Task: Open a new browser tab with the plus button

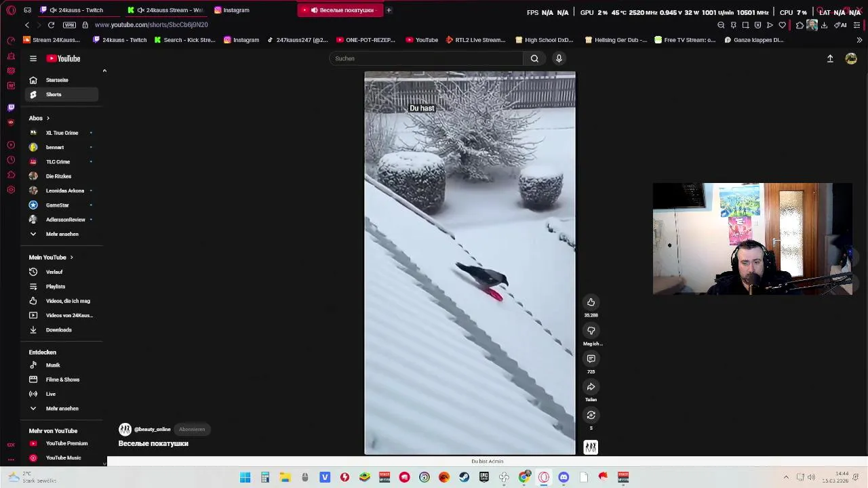Action: click(389, 10)
